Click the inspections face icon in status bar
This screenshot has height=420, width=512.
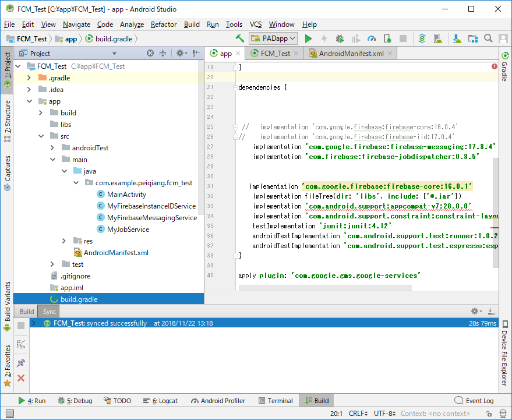click(x=503, y=414)
